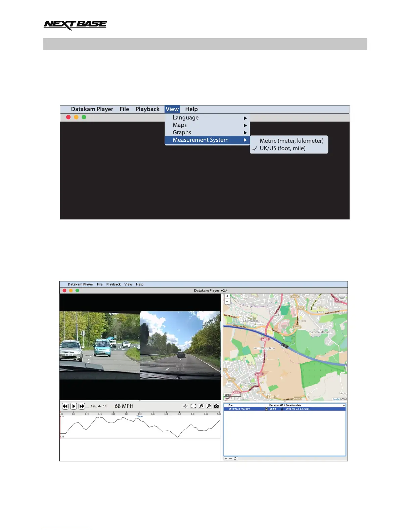
Task: Click the Velocity label on the graph
Action: tap(140, 416)
